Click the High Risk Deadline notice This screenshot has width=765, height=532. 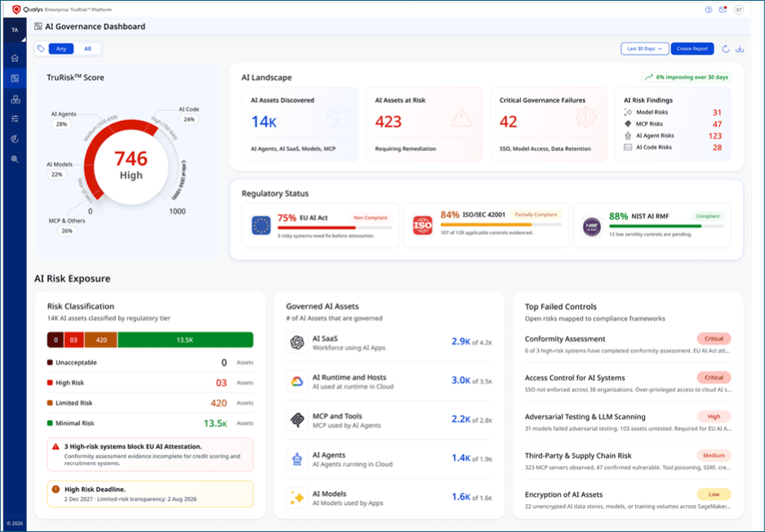150,494
